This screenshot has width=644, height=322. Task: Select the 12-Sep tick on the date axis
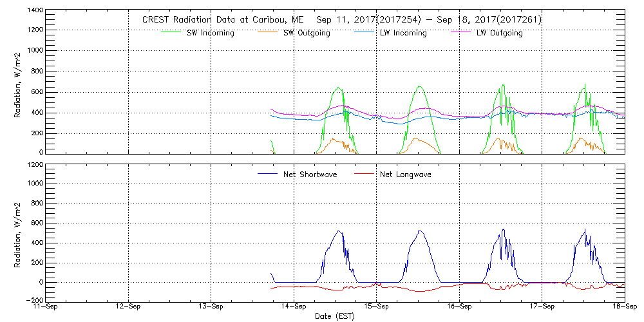coord(129,307)
